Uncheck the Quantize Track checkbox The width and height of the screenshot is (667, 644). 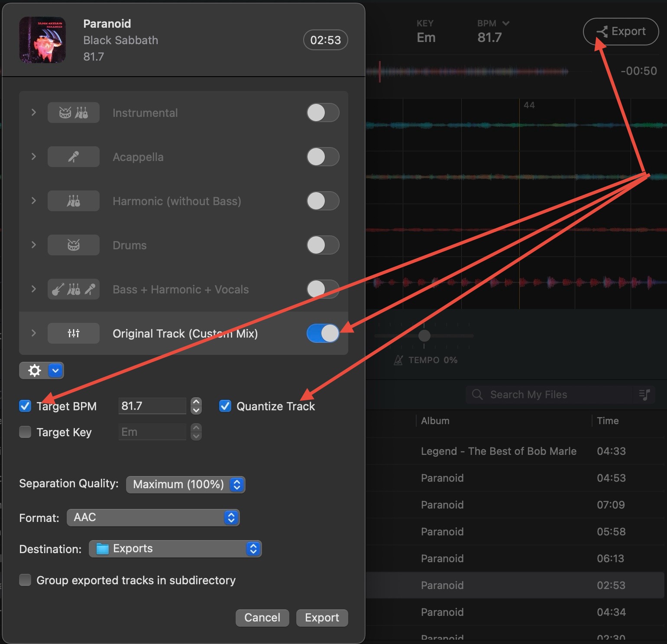(225, 406)
